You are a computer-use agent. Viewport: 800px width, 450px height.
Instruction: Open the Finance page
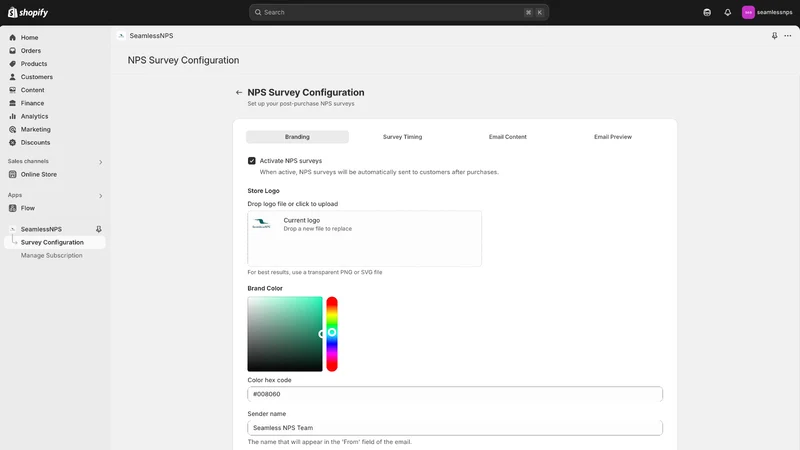32,103
